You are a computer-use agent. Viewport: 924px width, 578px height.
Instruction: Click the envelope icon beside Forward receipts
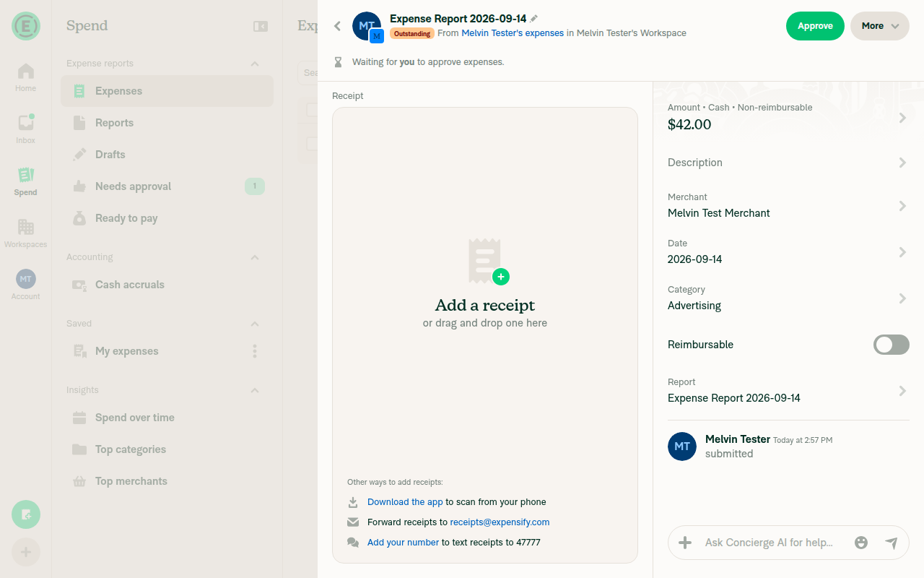tap(353, 522)
